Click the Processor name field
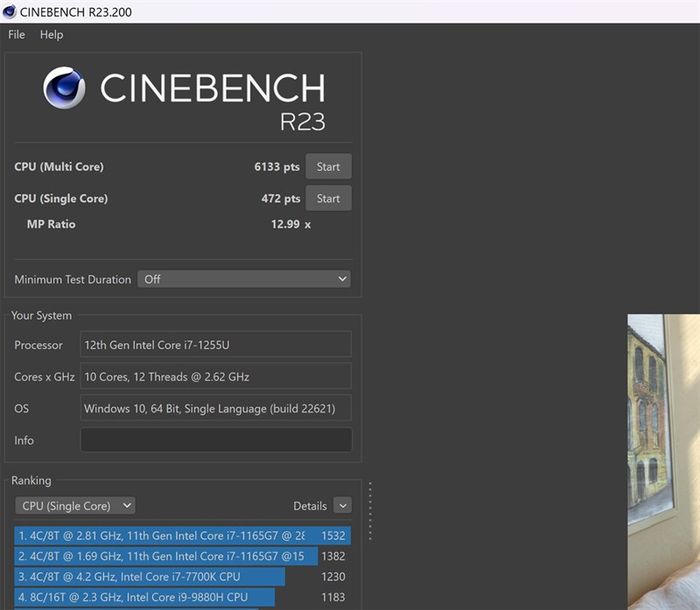Viewport: 700px width, 610px height. point(216,344)
